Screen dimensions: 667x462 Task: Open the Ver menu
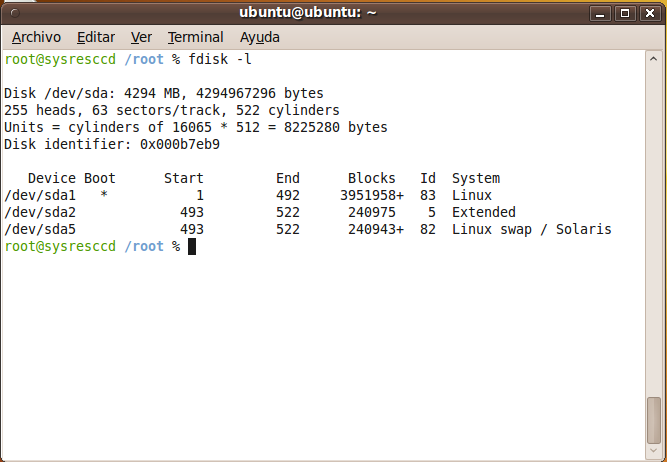(x=141, y=37)
